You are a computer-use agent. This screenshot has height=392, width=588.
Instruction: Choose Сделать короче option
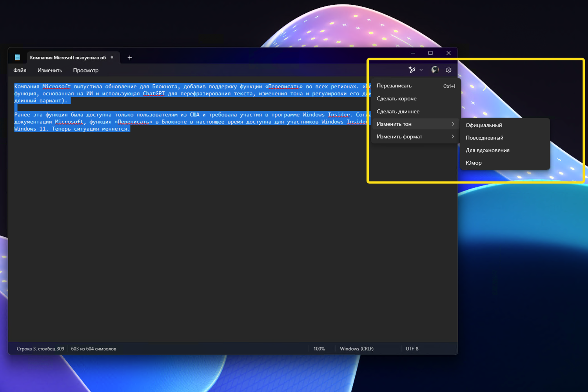coord(416,99)
